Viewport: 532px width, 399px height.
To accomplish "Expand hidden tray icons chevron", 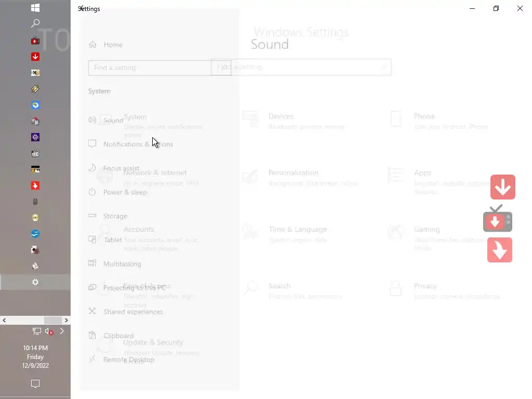I will pyautogui.click(x=62, y=331).
